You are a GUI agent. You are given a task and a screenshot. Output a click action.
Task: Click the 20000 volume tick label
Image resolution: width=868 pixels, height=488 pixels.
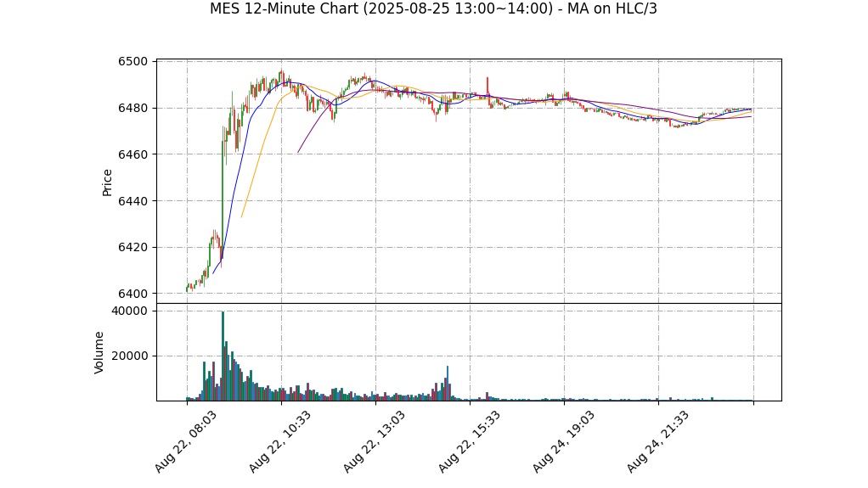coord(130,356)
